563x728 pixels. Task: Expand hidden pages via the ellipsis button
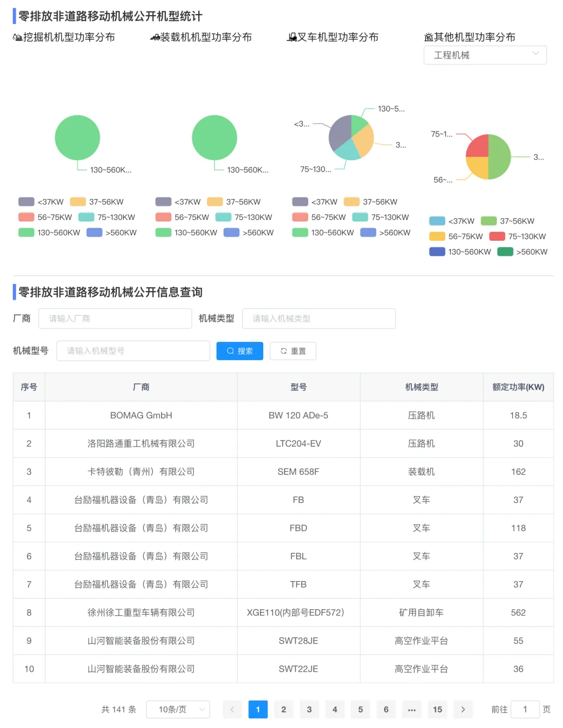[x=412, y=709]
